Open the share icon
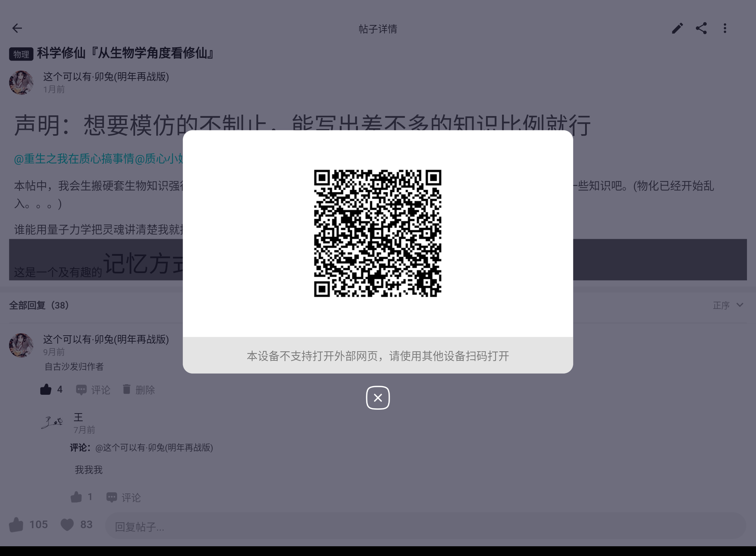This screenshot has width=756, height=556. tap(701, 28)
